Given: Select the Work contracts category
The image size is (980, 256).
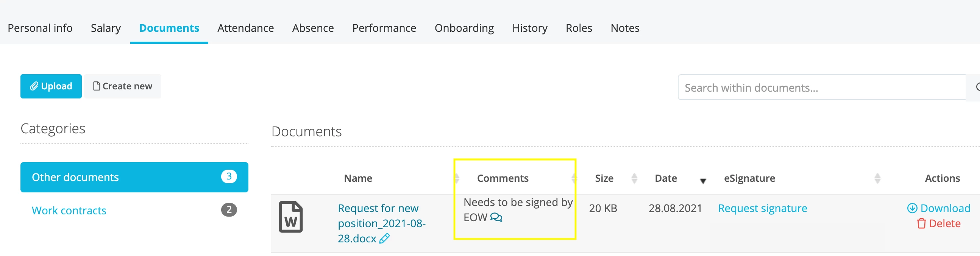Looking at the screenshot, I should click(69, 210).
